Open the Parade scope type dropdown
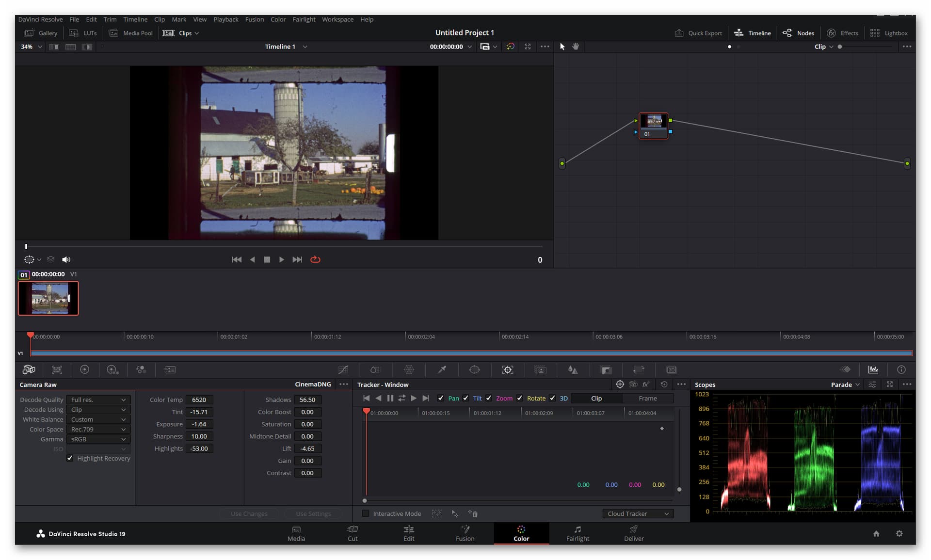 pos(845,384)
